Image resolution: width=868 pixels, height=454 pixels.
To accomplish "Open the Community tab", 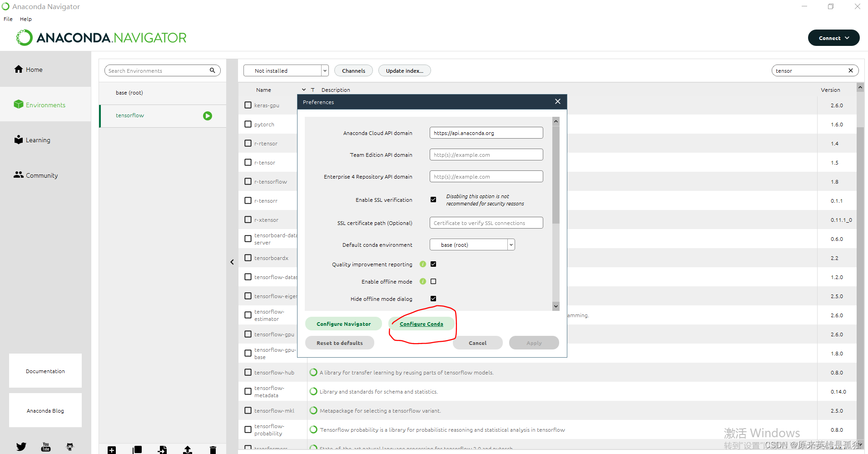I will click(x=45, y=175).
